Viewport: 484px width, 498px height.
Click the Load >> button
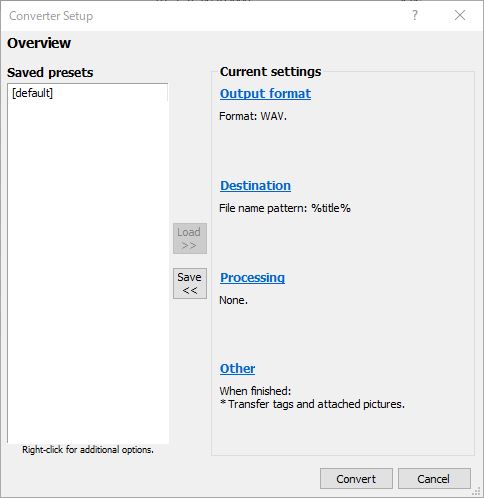tap(190, 238)
